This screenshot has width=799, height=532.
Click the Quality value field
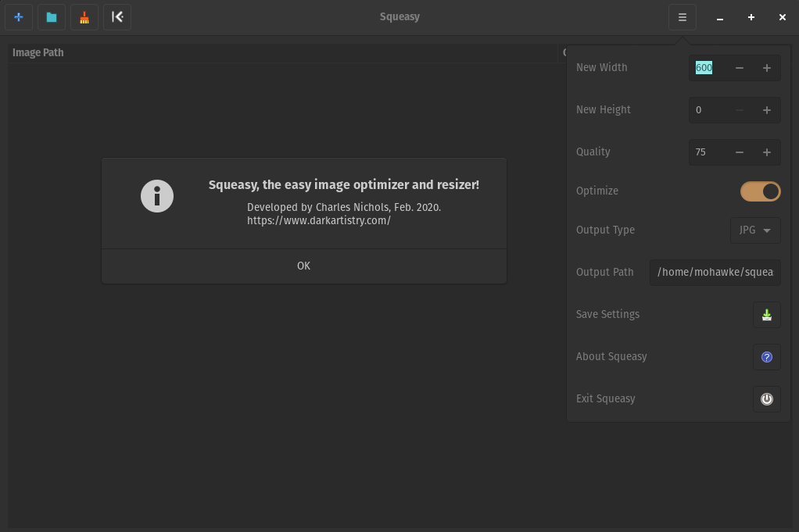(708, 152)
